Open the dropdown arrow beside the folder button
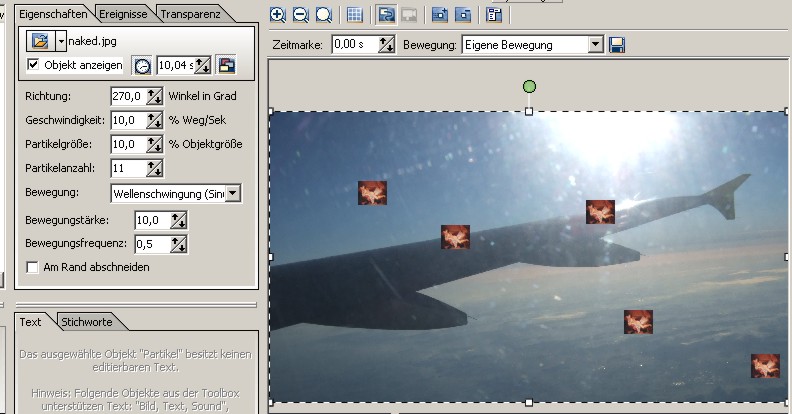792x414 pixels. pyautogui.click(x=61, y=41)
